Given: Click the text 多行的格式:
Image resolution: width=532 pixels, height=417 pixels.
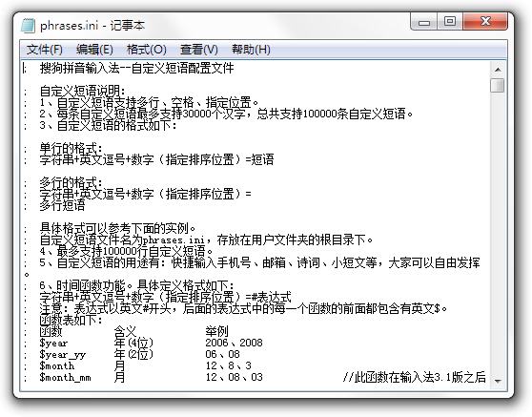Looking at the screenshot, I should 71,182.
